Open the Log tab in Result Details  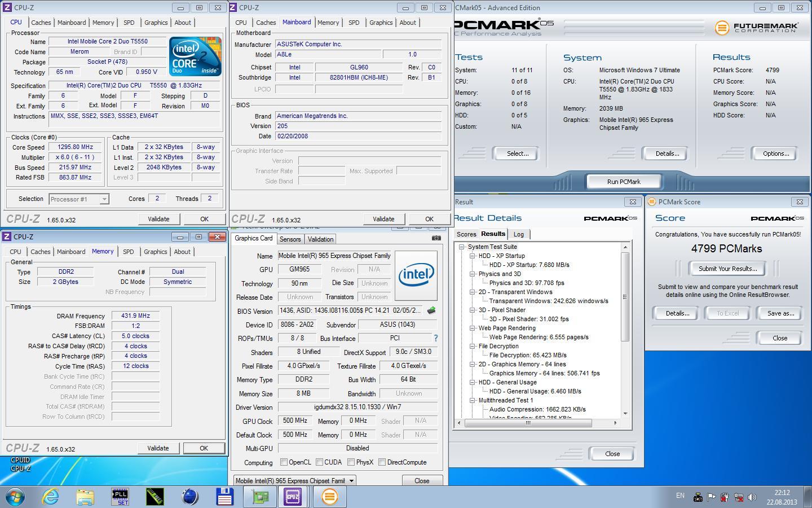tap(518, 234)
